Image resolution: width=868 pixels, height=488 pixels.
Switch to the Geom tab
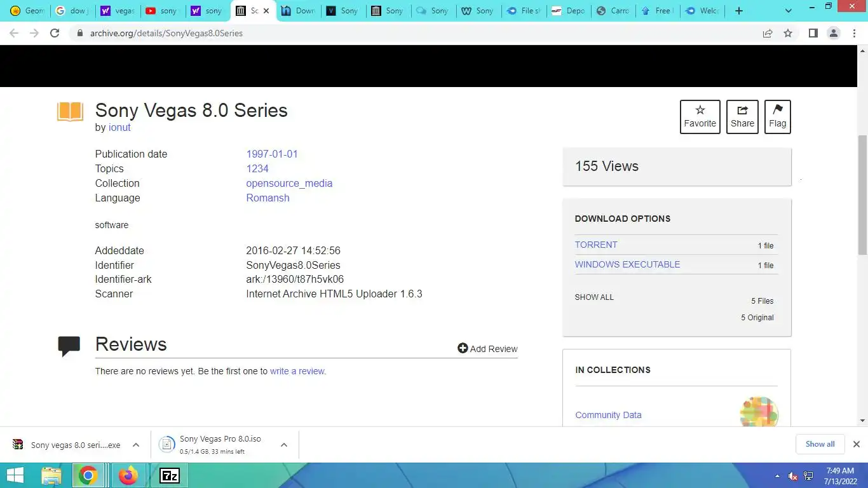tap(27, 11)
